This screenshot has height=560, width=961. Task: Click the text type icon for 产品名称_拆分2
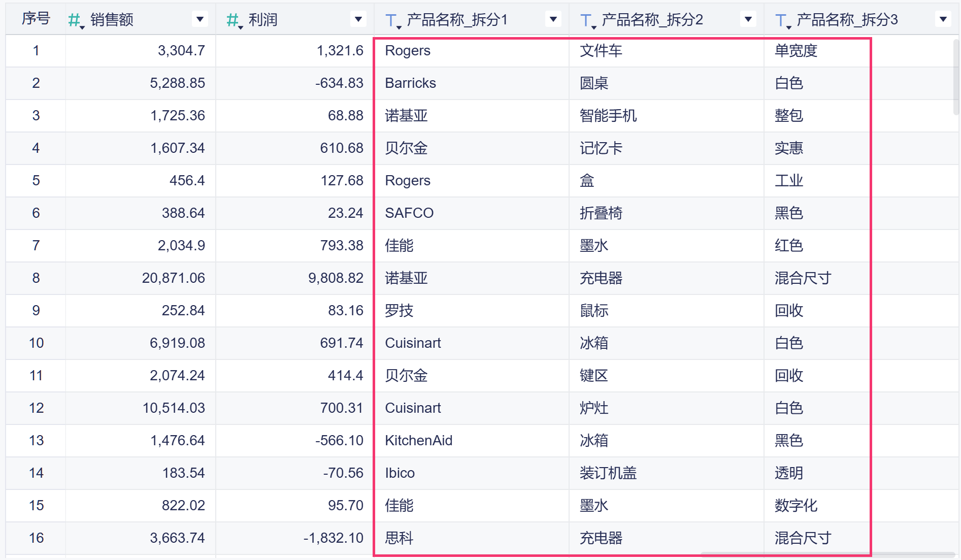[587, 20]
